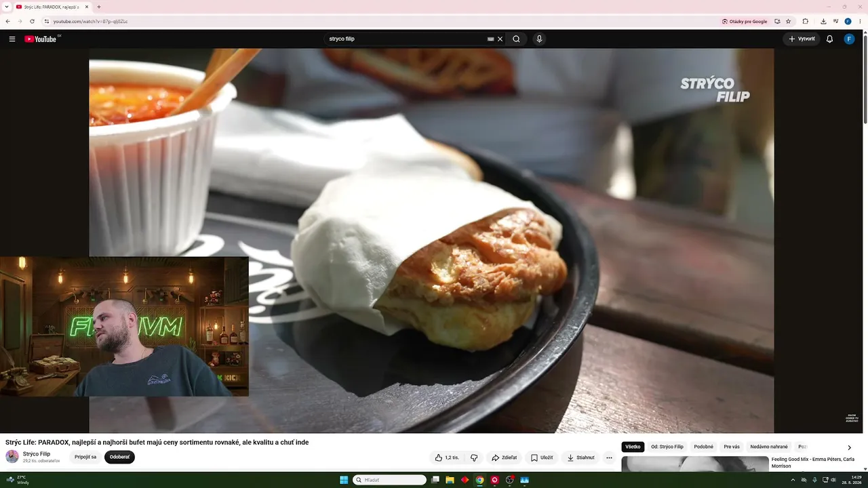This screenshot has height=488, width=868.
Task: Save the video with Uložiť
Action: pos(542,457)
